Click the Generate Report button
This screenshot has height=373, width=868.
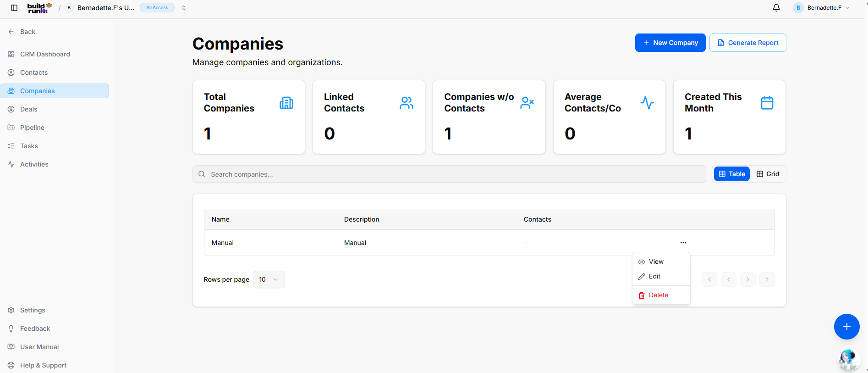coord(748,43)
